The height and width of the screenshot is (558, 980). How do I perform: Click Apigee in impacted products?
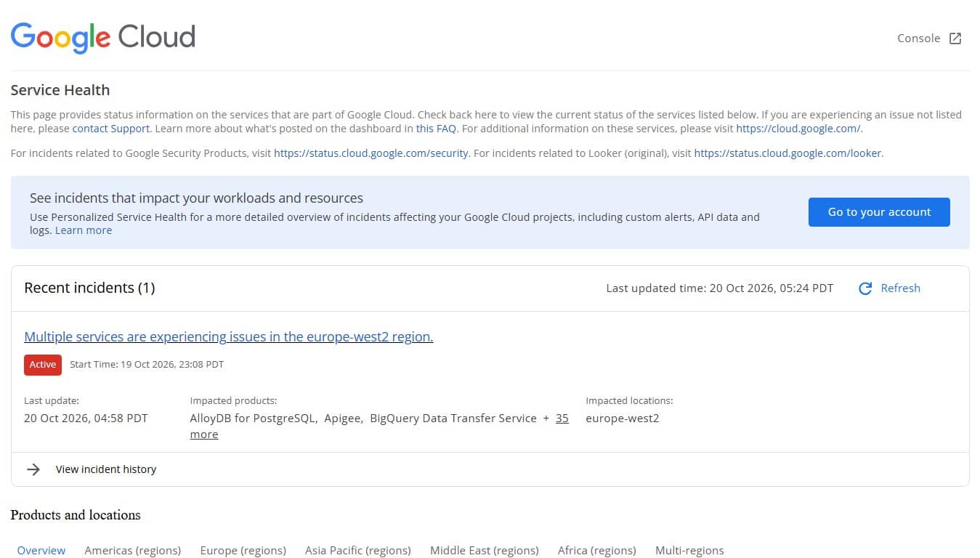tap(344, 418)
